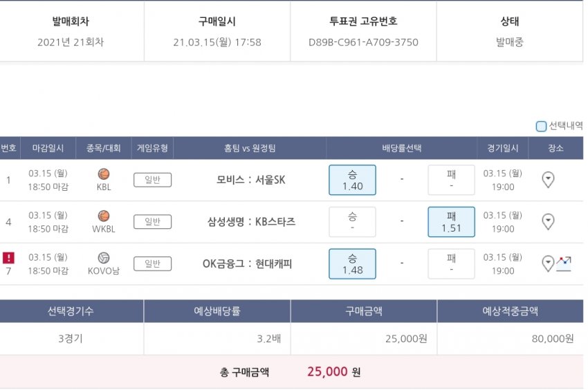
Task: Select 승 option for 삼성생명 match
Action: coord(352,222)
